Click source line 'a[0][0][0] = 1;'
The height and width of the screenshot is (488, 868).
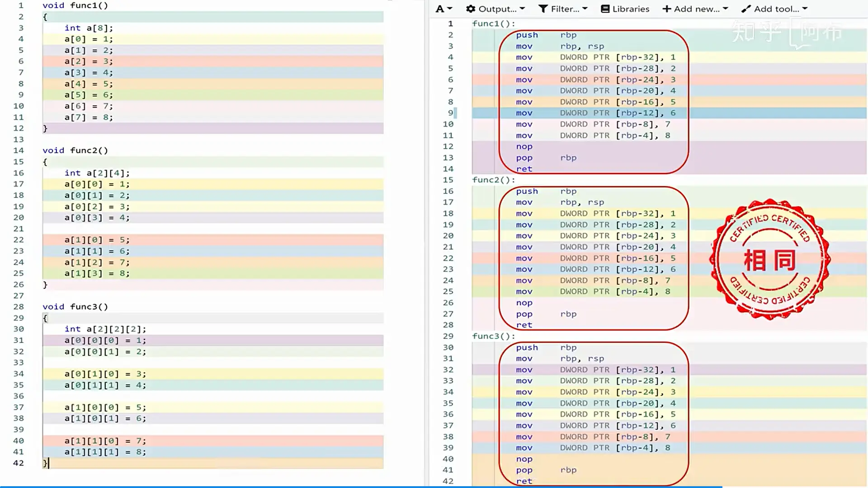pyautogui.click(x=105, y=340)
